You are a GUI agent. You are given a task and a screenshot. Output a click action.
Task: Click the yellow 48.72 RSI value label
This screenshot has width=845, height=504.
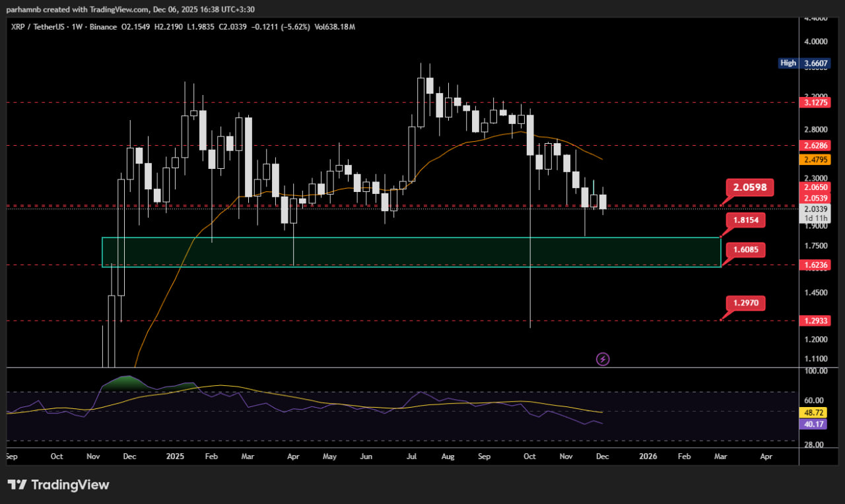tap(813, 412)
